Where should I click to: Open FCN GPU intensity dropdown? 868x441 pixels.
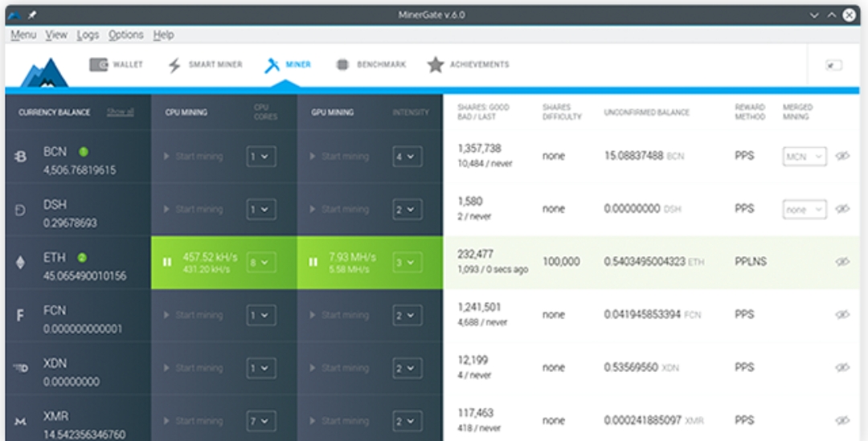[x=407, y=316]
